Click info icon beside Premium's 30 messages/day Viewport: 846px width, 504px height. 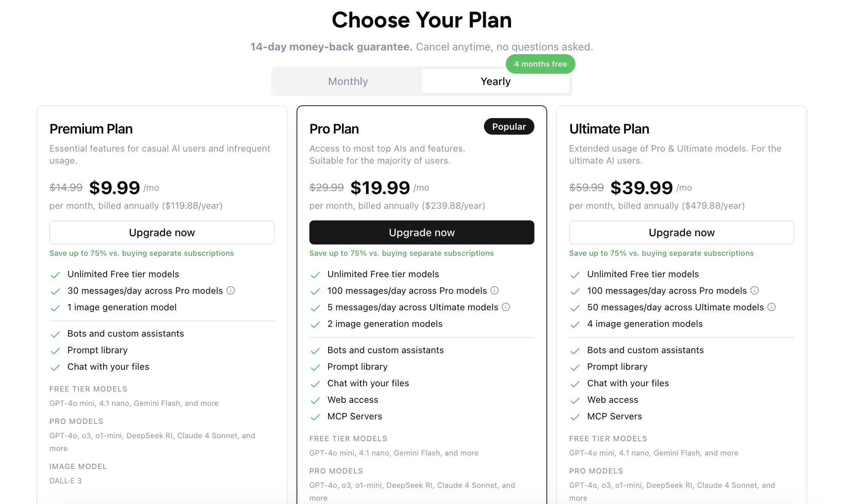click(x=231, y=290)
